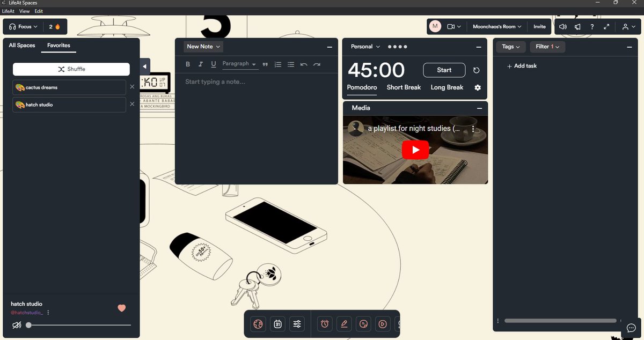
Task: Reset the timer with the circular arrow icon
Action: point(477,70)
